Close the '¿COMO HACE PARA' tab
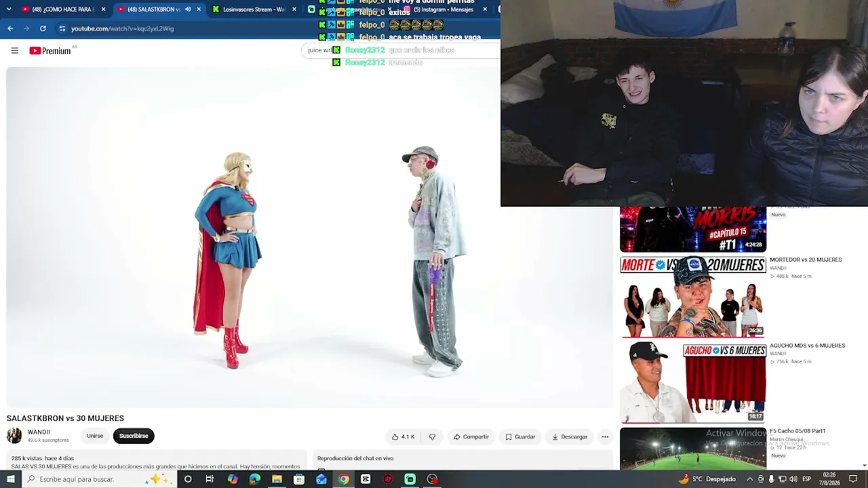Screen dimensions: 868x488 pyautogui.click(x=103, y=9)
